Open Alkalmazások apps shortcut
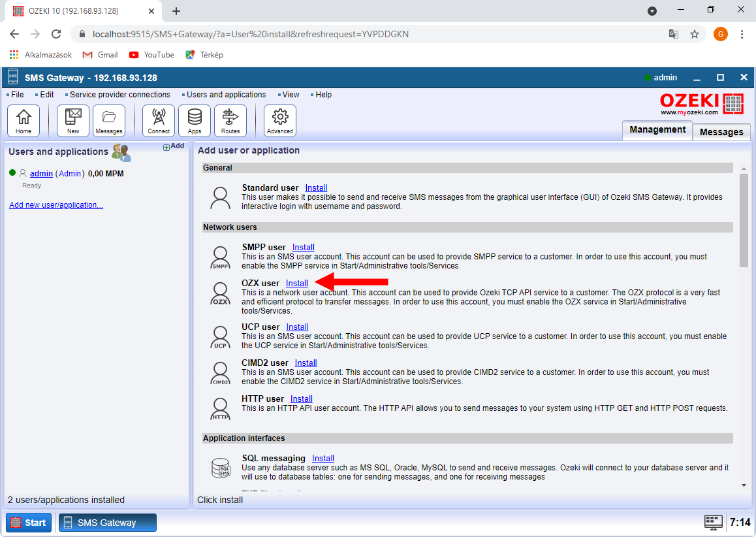Screen dimensions: 756x537 (40, 55)
